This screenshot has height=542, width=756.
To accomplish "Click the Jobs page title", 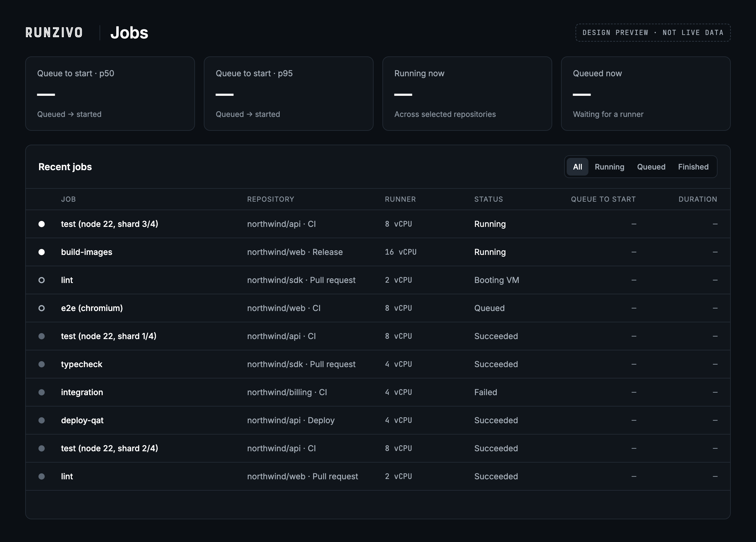I will click(129, 33).
